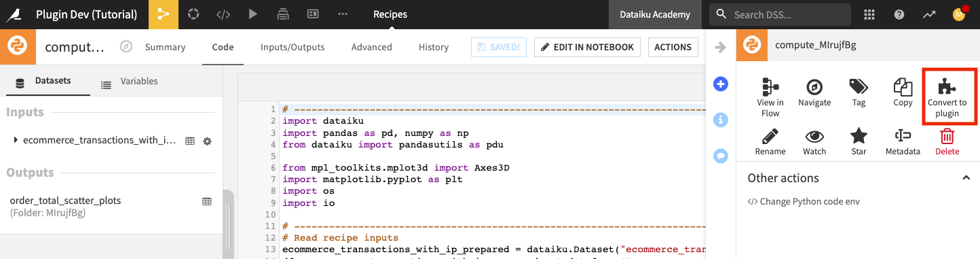Open the applications grid icon
Screen dimensions: 980x259
869,14
